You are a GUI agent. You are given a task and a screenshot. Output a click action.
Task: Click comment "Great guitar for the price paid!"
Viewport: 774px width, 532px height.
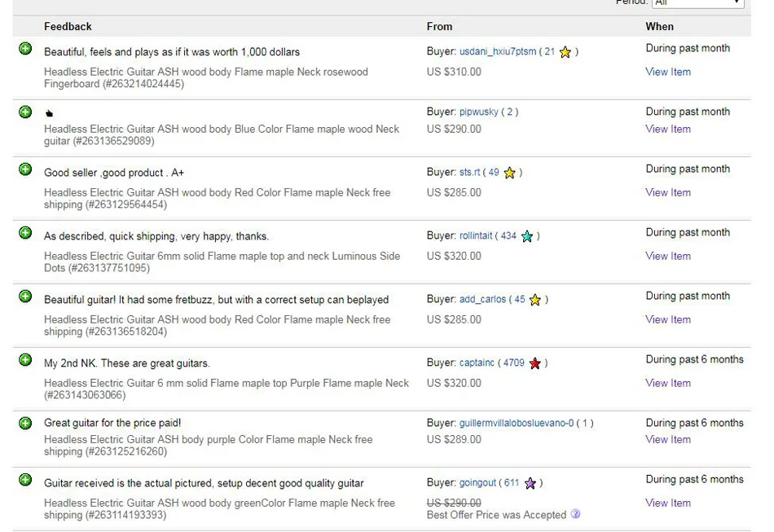(x=112, y=423)
